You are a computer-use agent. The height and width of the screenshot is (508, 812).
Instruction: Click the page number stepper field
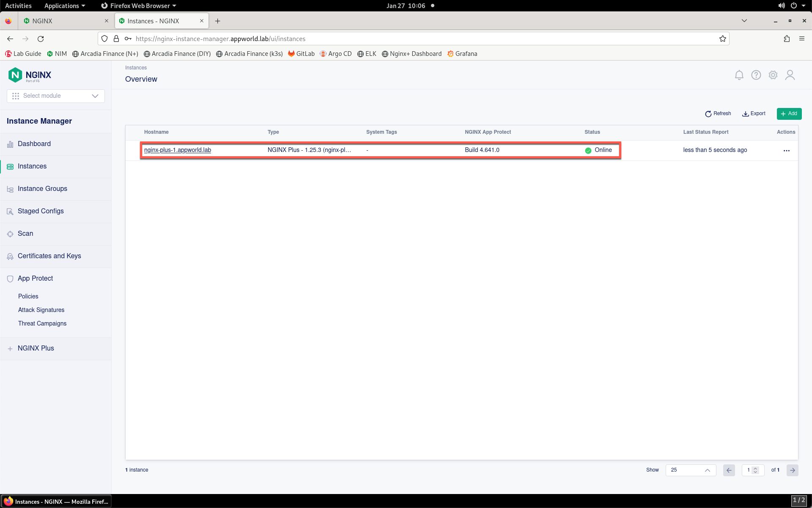point(753,470)
